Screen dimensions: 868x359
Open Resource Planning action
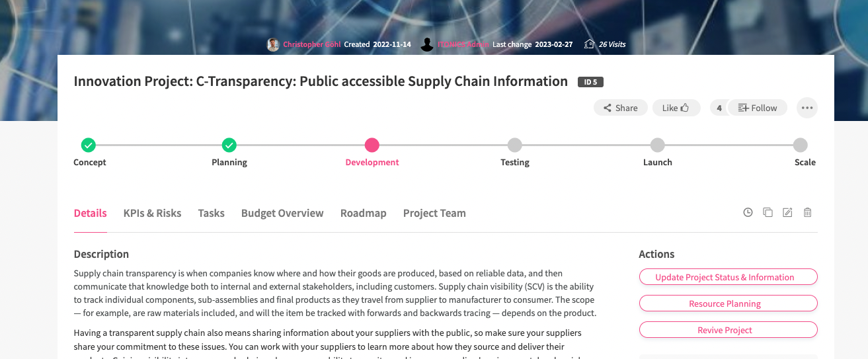coord(728,303)
